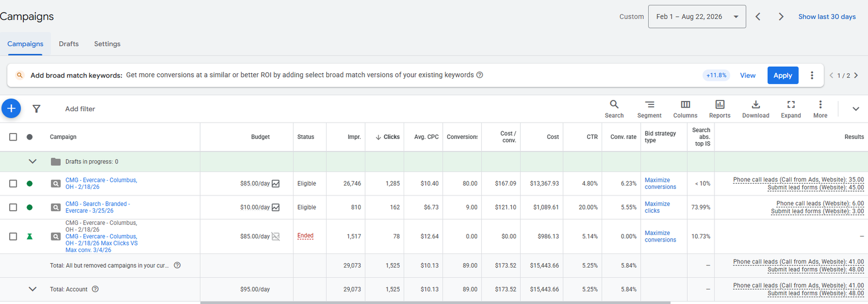Click green status dot for CMG Evercare Columbus
This screenshot has width=868, height=304.
[30, 183]
